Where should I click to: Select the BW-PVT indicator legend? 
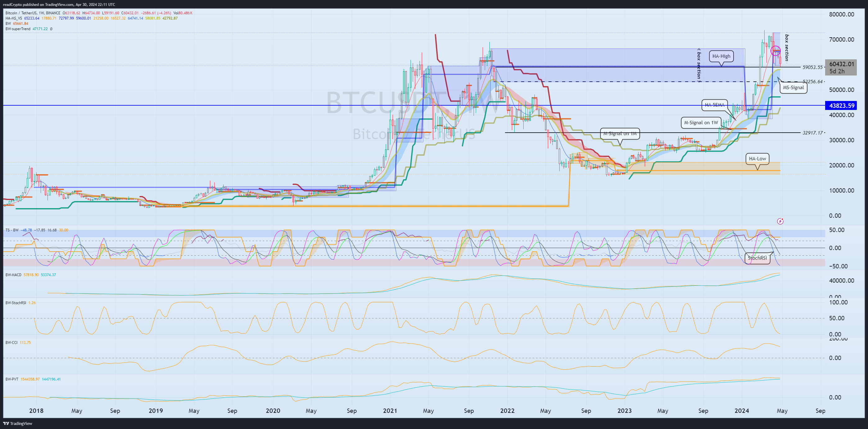coord(12,380)
